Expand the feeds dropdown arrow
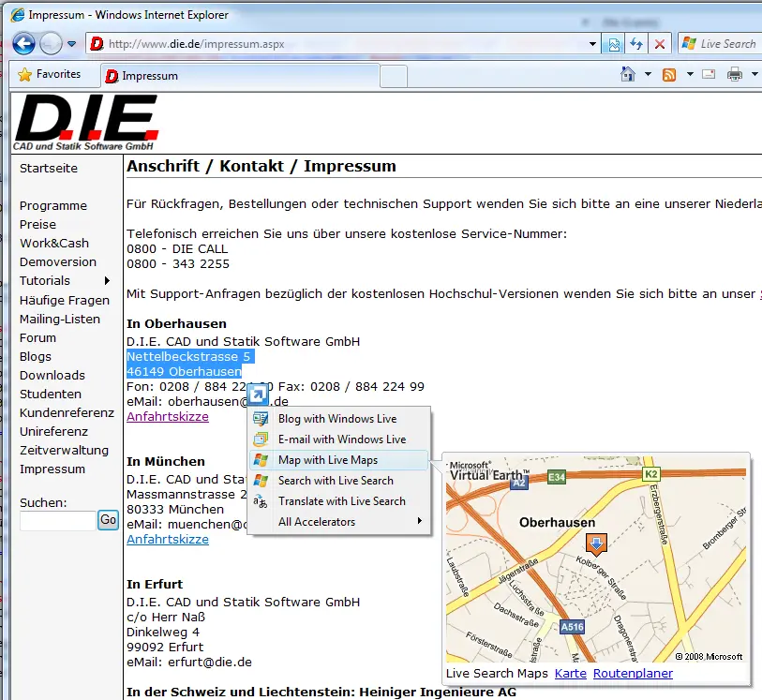The width and height of the screenshot is (762, 700). (690, 74)
